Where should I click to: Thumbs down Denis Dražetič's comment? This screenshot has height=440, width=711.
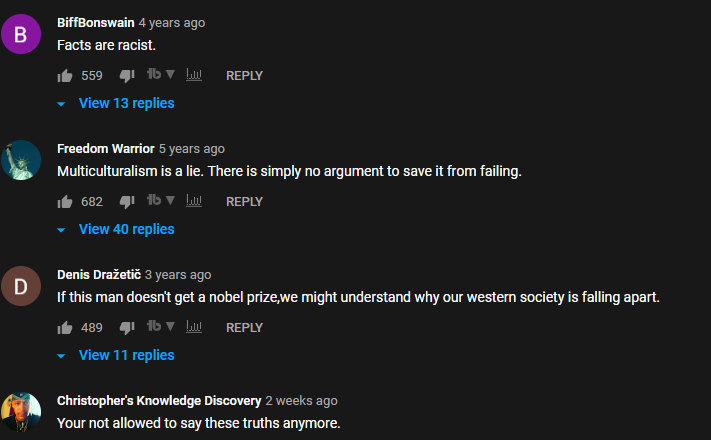(x=127, y=328)
